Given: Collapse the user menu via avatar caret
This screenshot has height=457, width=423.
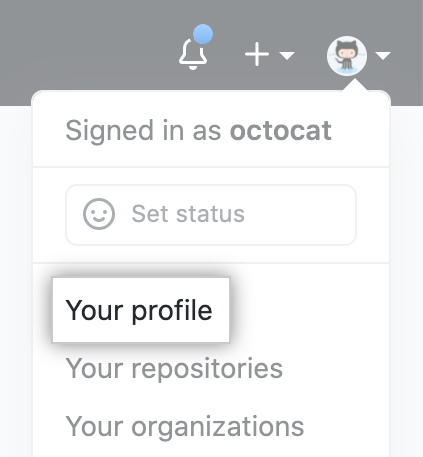Looking at the screenshot, I should pyautogui.click(x=383, y=55).
